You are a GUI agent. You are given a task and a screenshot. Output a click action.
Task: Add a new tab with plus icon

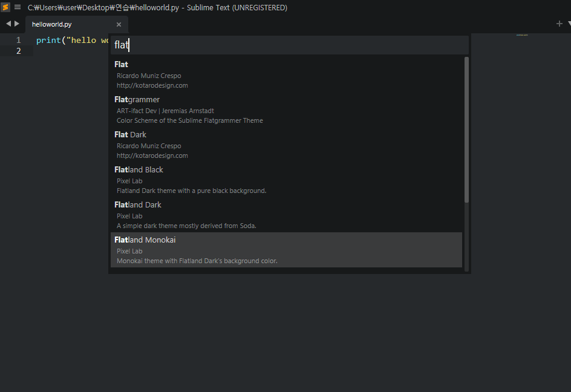tap(560, 24)
